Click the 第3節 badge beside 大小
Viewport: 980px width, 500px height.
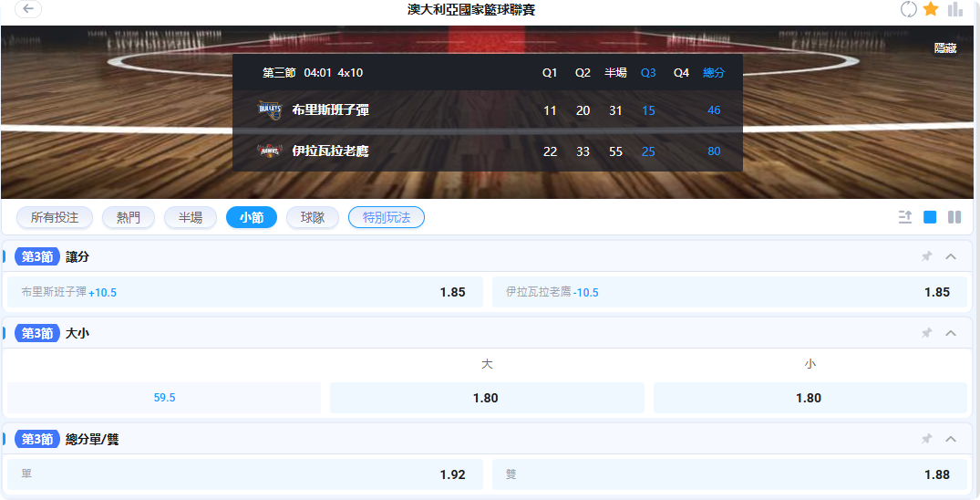tap(37, 333)
